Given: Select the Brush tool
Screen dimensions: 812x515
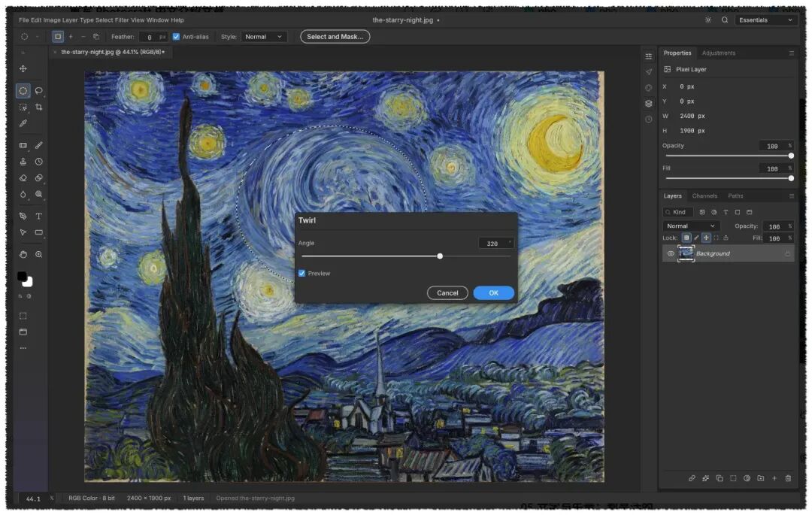Looking at the screenshot, I should 39,145.
